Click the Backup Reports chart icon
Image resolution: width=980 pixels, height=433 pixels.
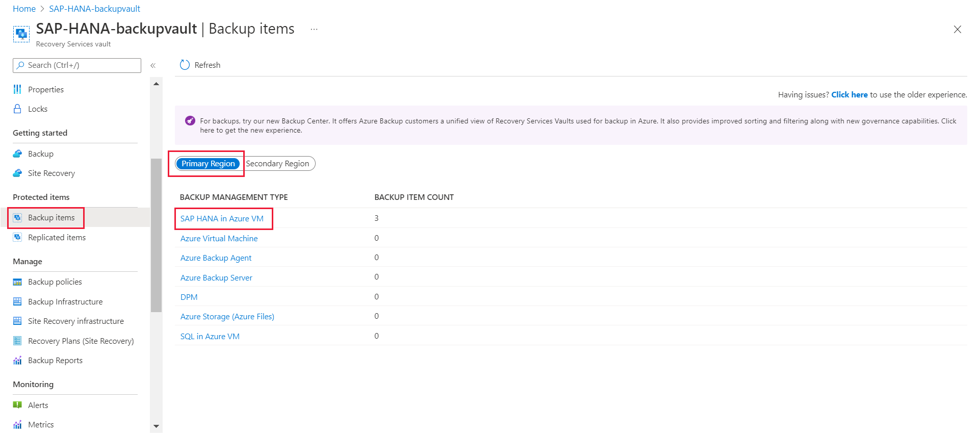pos(17,361)
